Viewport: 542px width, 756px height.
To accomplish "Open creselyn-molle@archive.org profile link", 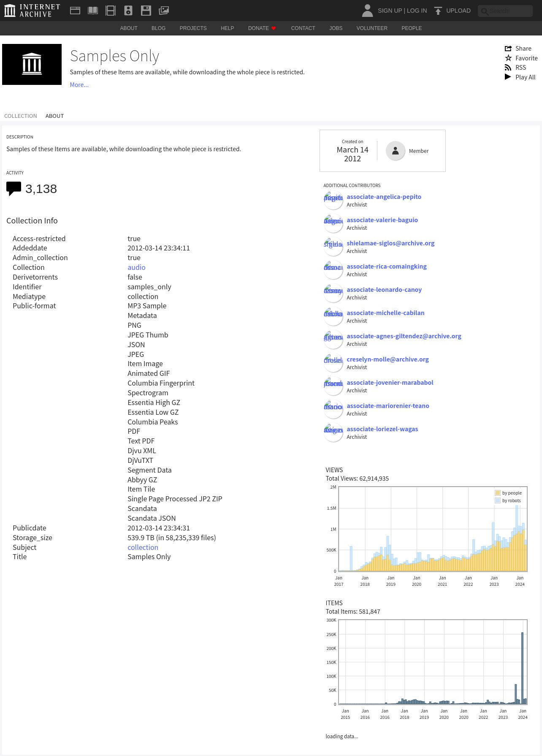I will 388,359.
